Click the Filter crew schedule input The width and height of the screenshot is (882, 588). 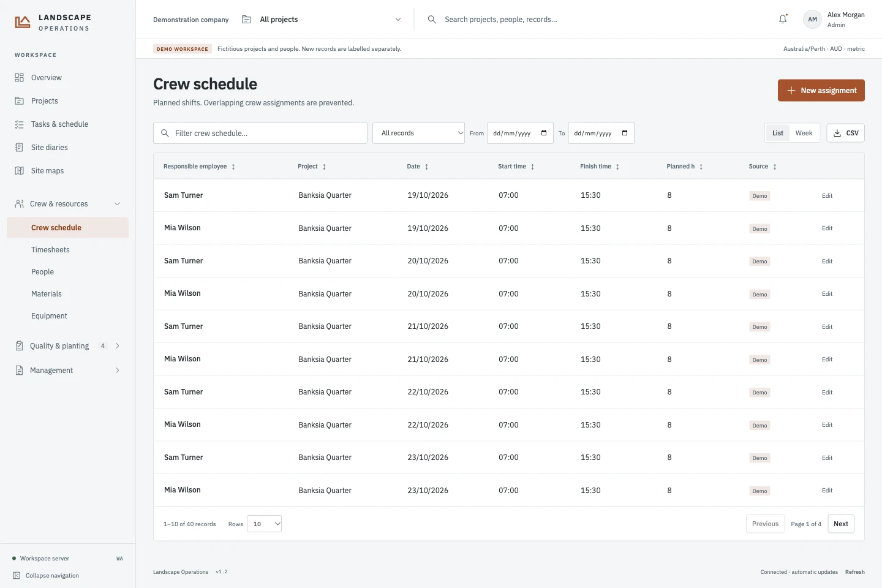pos(260,133)
